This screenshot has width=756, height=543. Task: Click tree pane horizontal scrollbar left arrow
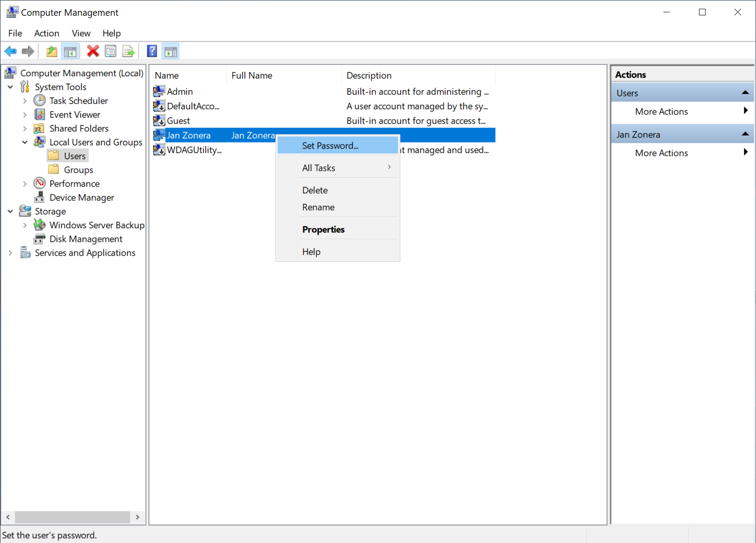[8, 517]
